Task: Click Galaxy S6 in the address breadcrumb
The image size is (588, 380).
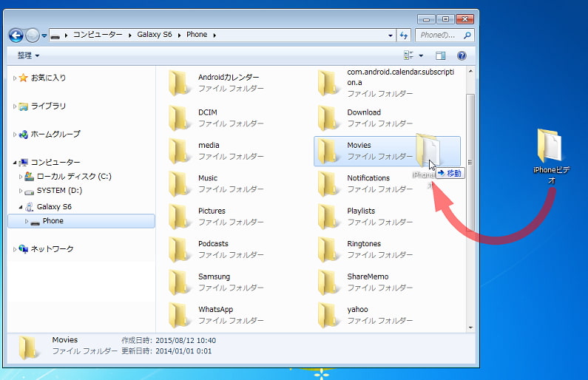Action: (154, 35)
